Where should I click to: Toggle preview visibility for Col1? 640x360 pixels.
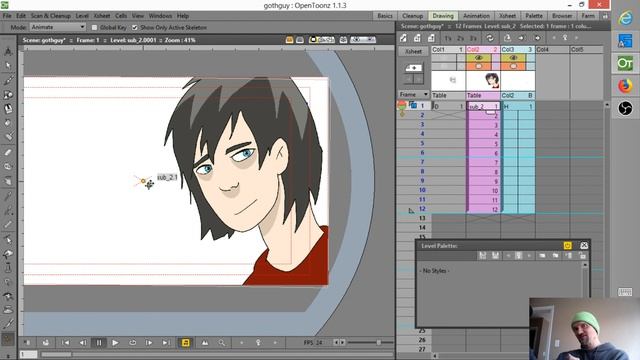pyautogui.click(x=444, y=58)
